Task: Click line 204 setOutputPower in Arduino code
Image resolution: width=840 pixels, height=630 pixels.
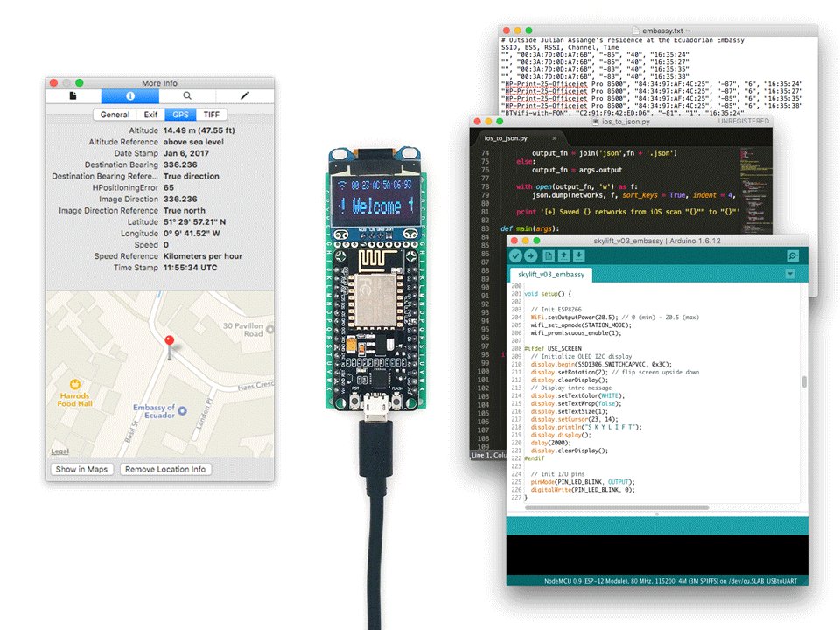Action: coord(614,317)
